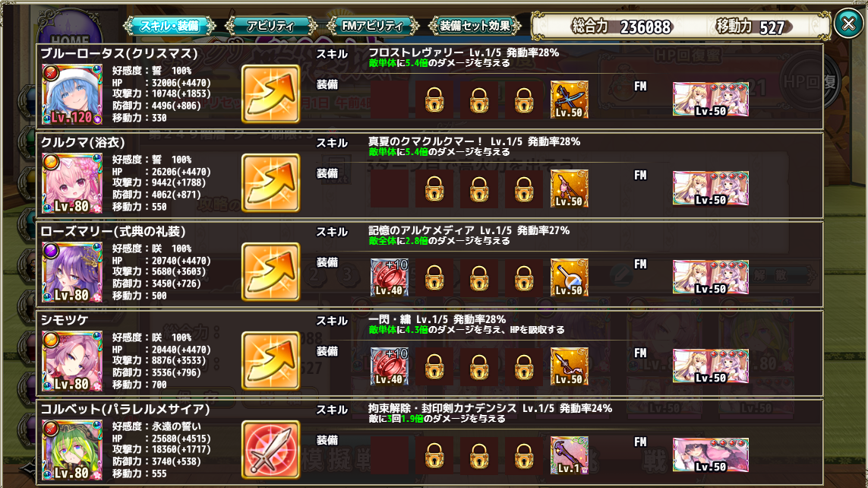Open the FMアビリティ tab
The image size is (868, 488).
coord(372,26)
